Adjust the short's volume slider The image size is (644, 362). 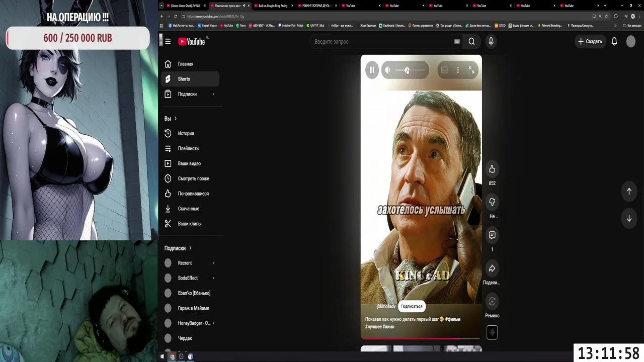[x=410, y=70]
